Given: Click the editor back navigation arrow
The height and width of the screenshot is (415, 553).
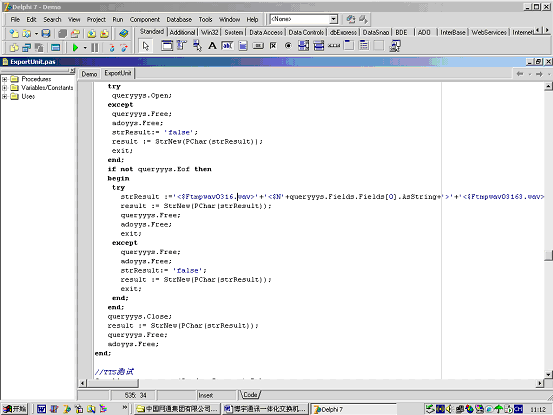Looking at the screenshot, I should pos(520,74).
